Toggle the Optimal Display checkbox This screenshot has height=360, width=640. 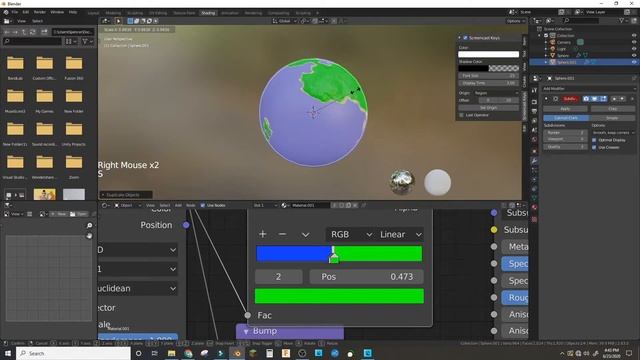(x=594, y=140)
